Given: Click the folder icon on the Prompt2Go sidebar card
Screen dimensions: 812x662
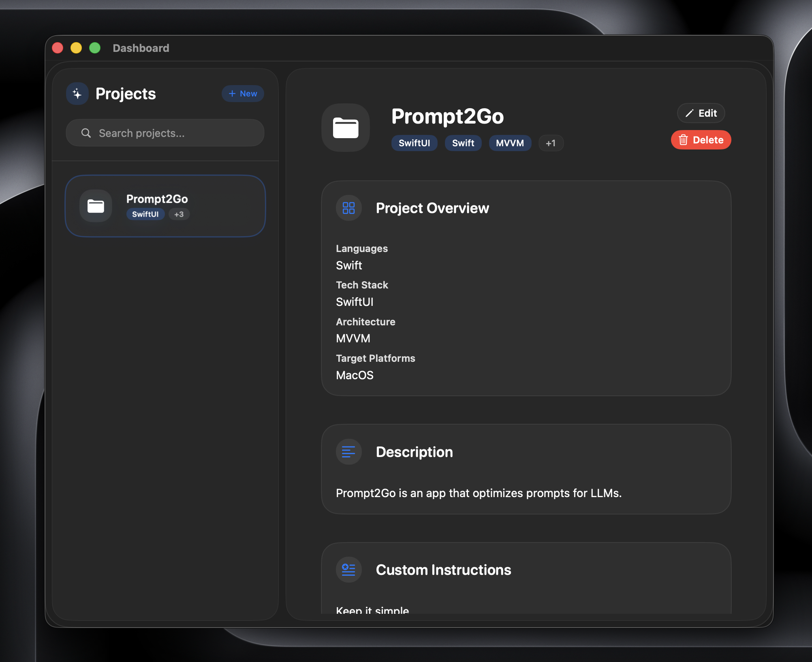Looking at the screenshot, I should click(96, 206).
